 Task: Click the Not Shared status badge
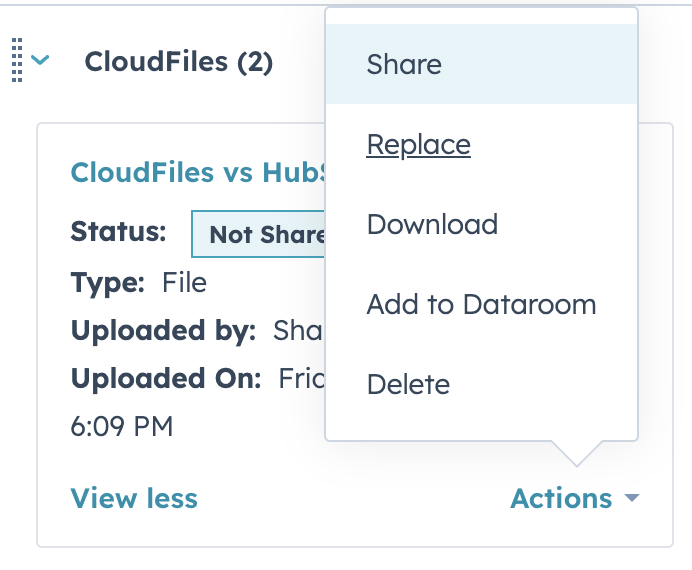[x=258, y=234]
